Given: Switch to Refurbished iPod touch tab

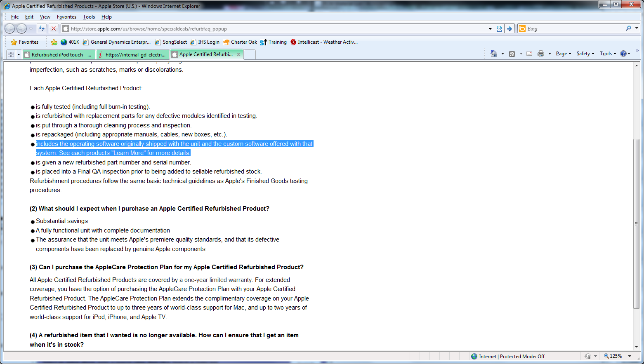Looking at the screenshot, I should 59,54.
